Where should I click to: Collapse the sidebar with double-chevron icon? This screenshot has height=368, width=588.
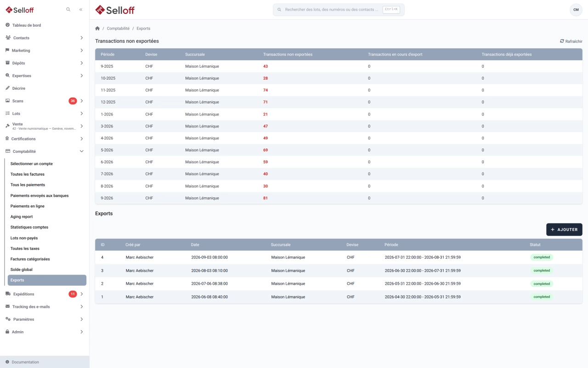pos(81,9)
